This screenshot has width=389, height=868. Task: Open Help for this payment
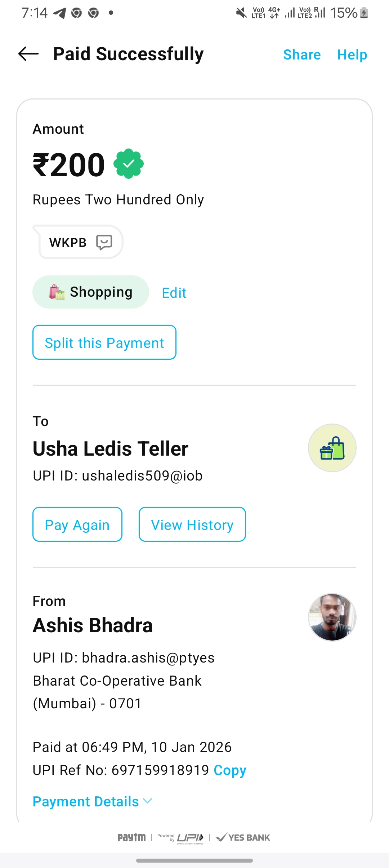[x=352, y=55]
